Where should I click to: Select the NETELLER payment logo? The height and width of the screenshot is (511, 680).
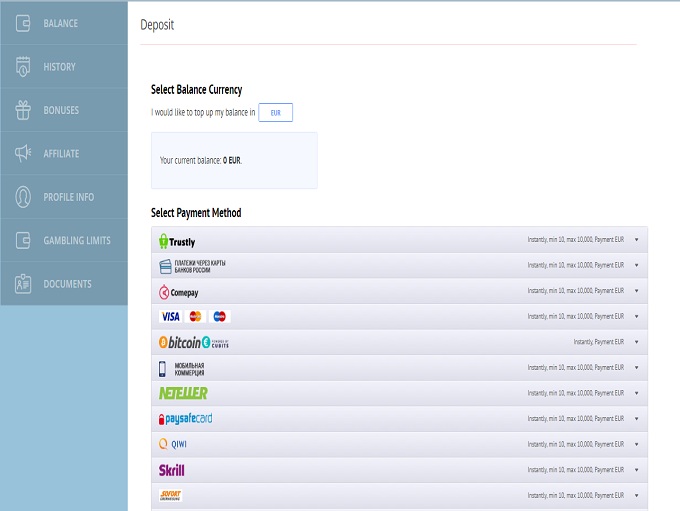(x=183, y=393)
